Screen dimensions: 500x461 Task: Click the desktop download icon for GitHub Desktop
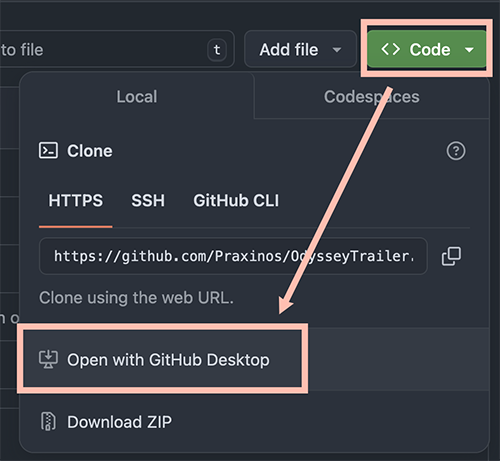(x=48, y=359)
